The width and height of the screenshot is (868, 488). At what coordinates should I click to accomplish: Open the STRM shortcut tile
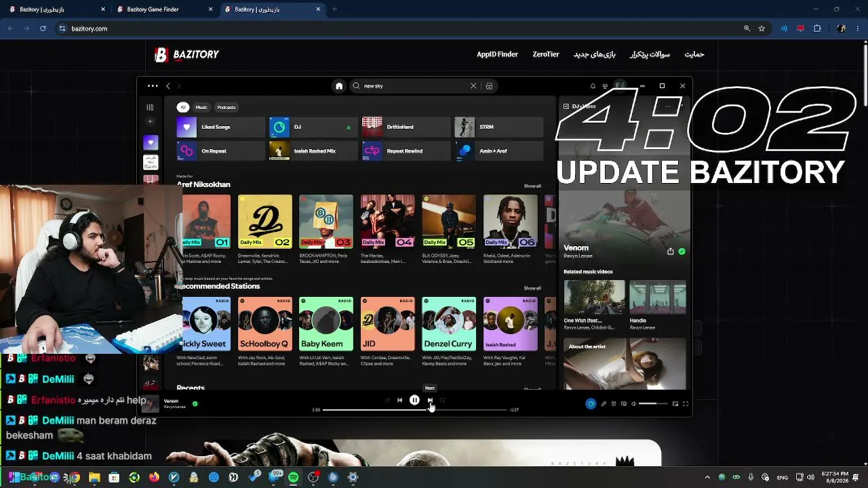[499, 127]
